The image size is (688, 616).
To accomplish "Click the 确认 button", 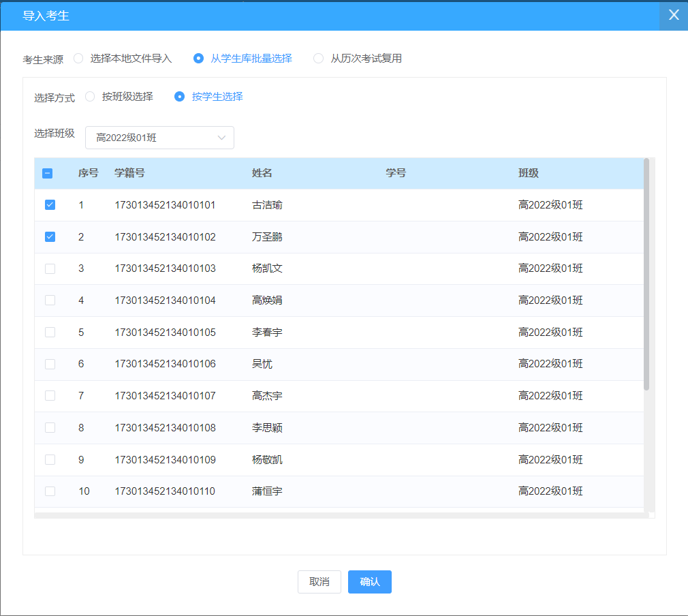I will tap(370, 582).
